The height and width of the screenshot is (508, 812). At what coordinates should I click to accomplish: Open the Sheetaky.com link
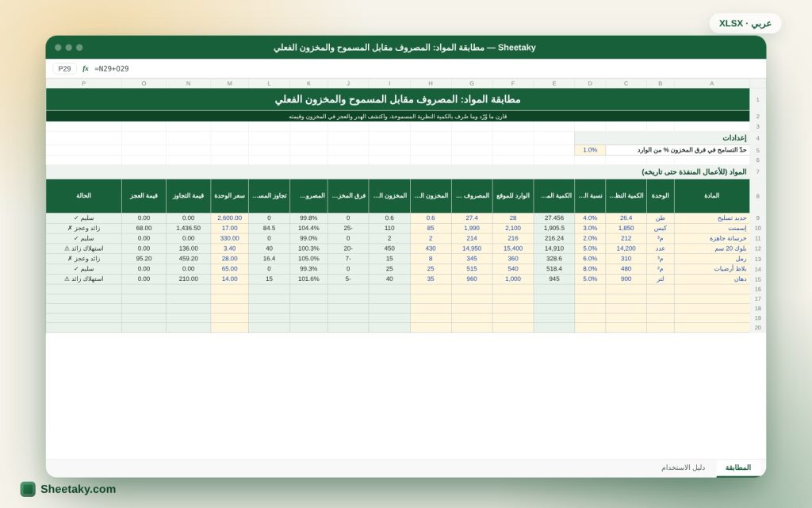(79, 489)
